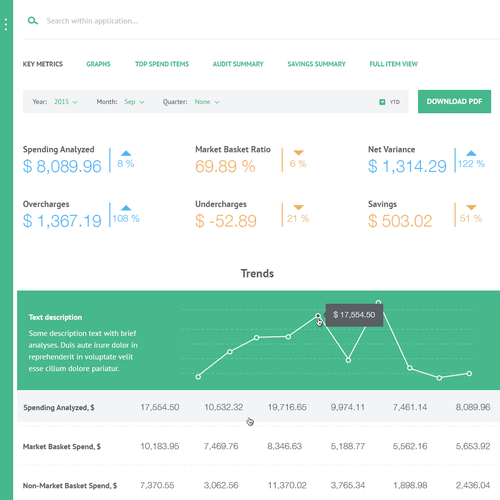Click the 3,062.56 table cell
500x500 pixels.
coord(221,485)
